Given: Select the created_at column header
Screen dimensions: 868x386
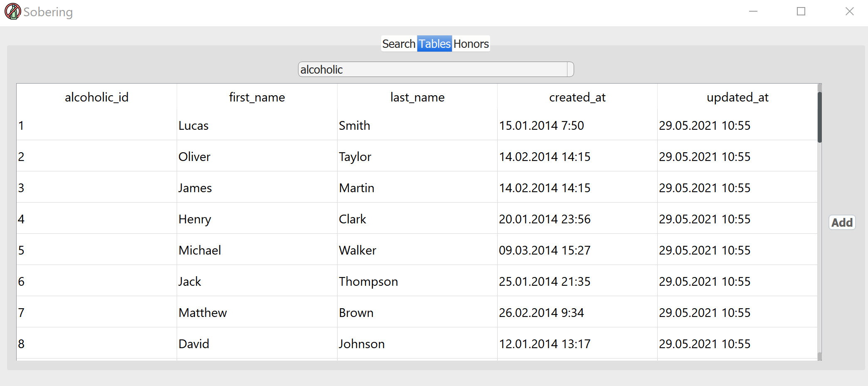Looking at the screenshot, I should tap(577, 97).
